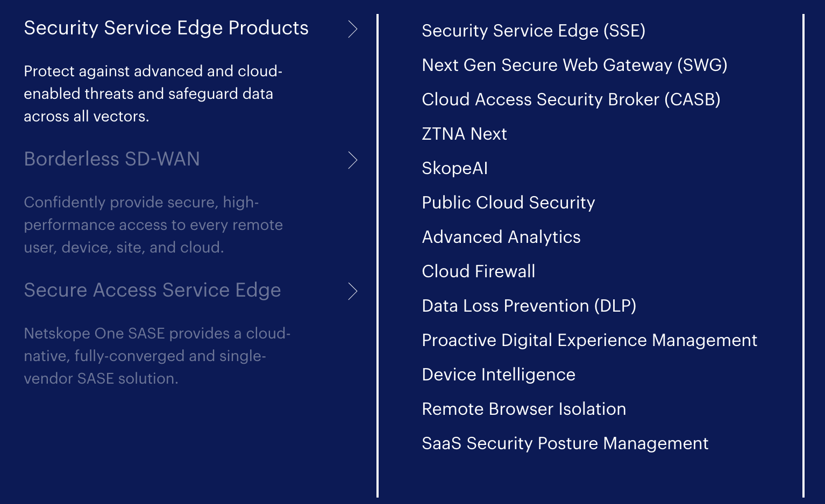Open the ZTNA Next page
The width and height of the screenshot is (825, 504).
coord(465,134)
